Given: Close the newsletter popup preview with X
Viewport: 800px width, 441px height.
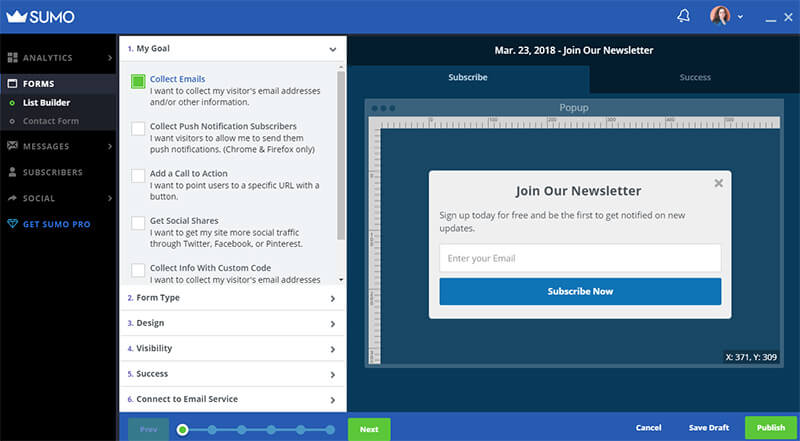Looking at the screenshot, I should tap(718, 183).
